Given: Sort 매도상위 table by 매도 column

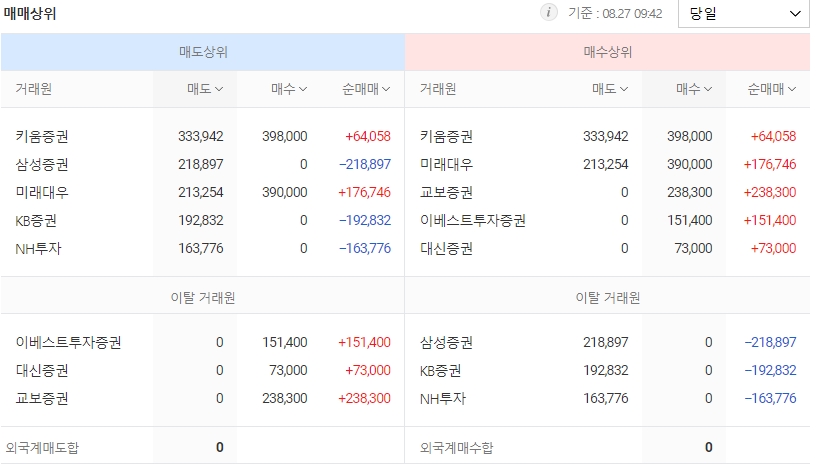Looking at the screenshot, I should tap(205, 89).
